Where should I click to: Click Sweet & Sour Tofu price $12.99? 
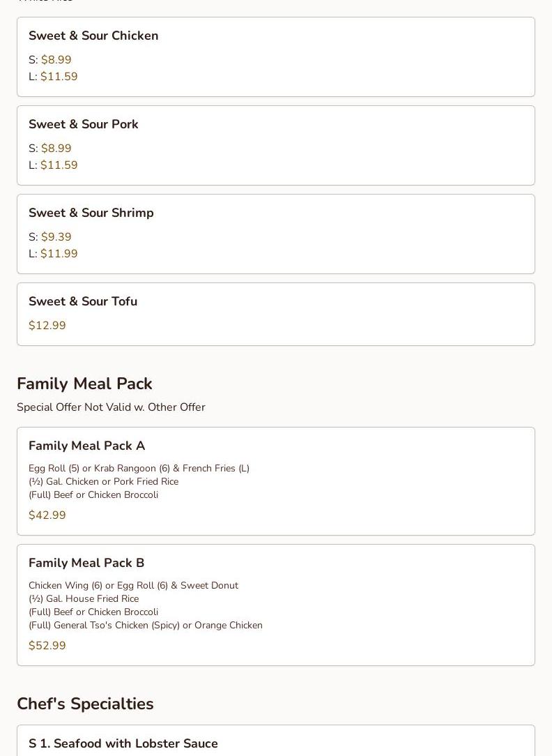click(x=47, y=326)
